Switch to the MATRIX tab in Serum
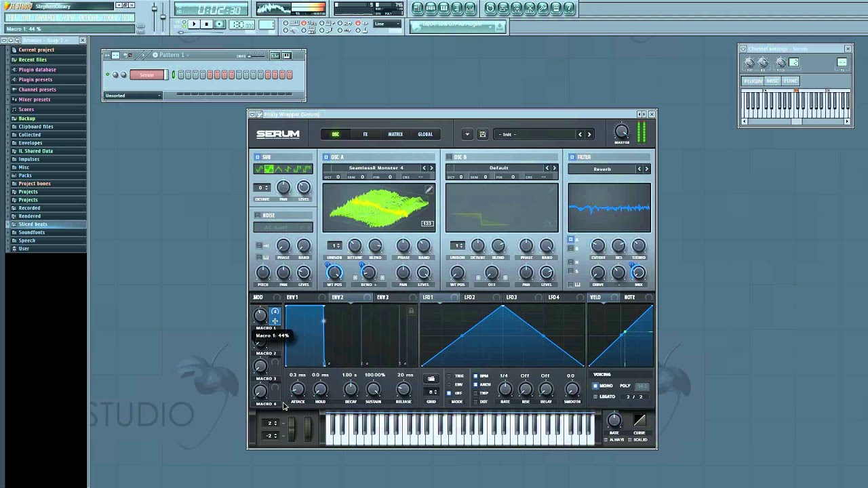Image resolution: width=868 pixels, height=488 pixels. [x=395, y=134]
